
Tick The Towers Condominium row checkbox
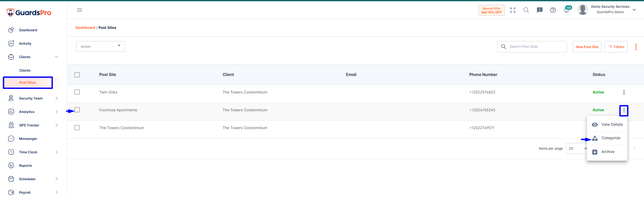click(x=77, y=128)
